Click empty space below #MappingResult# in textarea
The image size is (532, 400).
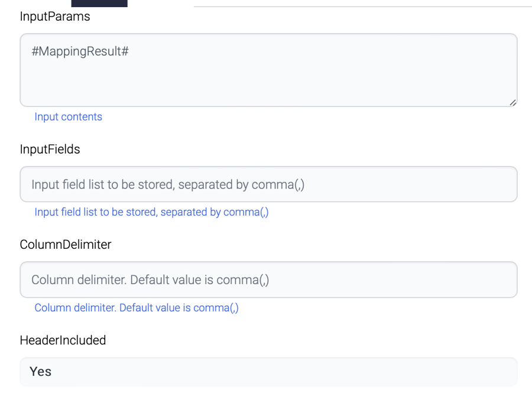(268, 86)
